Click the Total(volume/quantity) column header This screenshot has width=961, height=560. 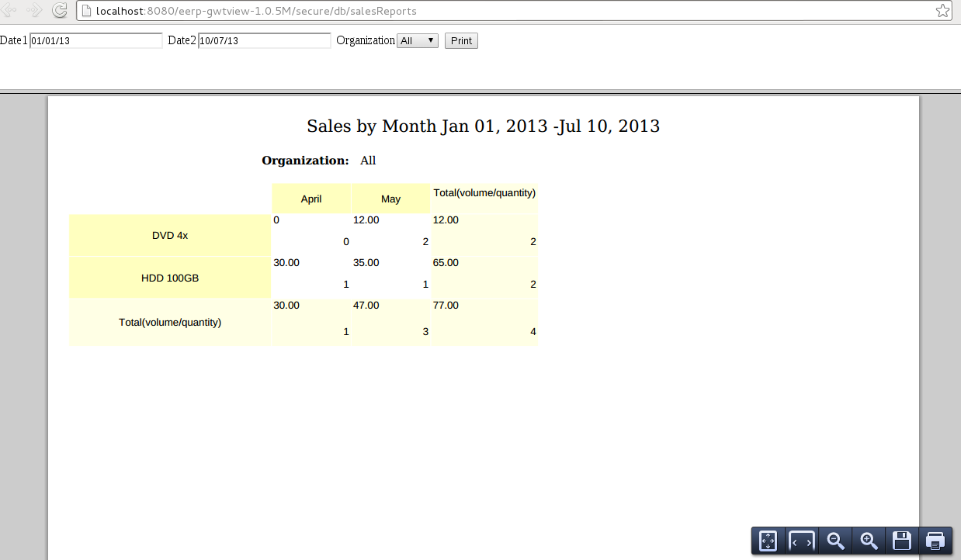(x=484, y=193)
